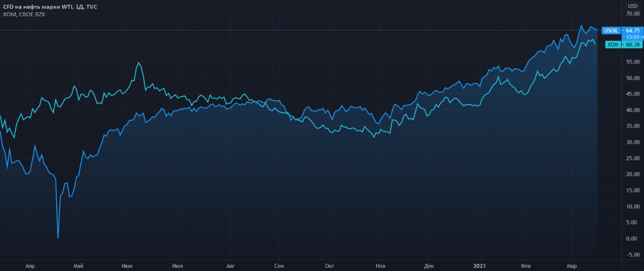The width and height of the screenshot is (644, 271).
Task: Select the CFD WTI chart title
Action: coord(50,7)
